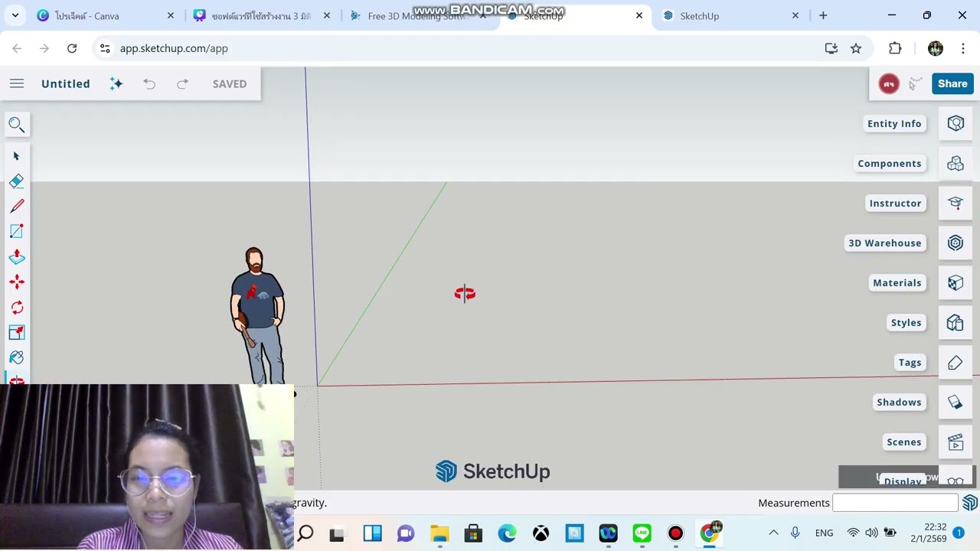Switch to the second tab with Thai title
The image size is (980, 551).
(x=260, y=15)
